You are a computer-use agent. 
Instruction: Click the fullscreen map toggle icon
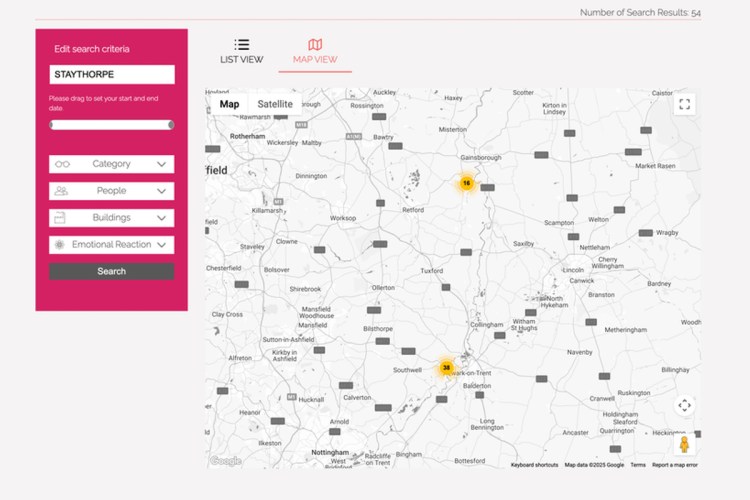tap(684, 104)
